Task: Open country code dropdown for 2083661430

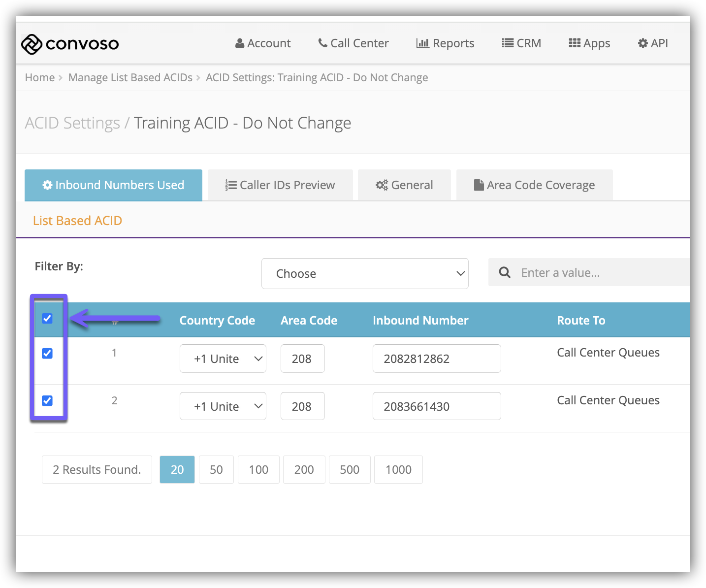Action: coord(223,406)
